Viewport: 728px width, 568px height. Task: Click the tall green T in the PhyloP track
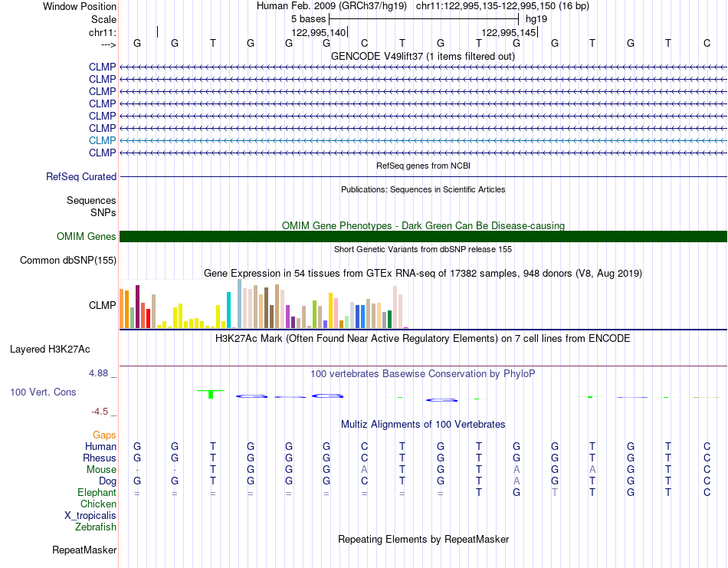tap(211, 394)
